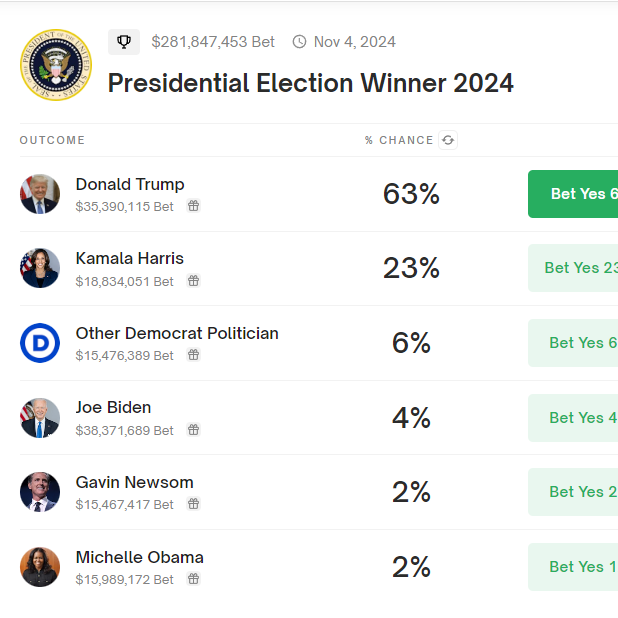Click the gift icon under Donald Trump
This screenshot has height=618, width=618.
pos(194,206)
